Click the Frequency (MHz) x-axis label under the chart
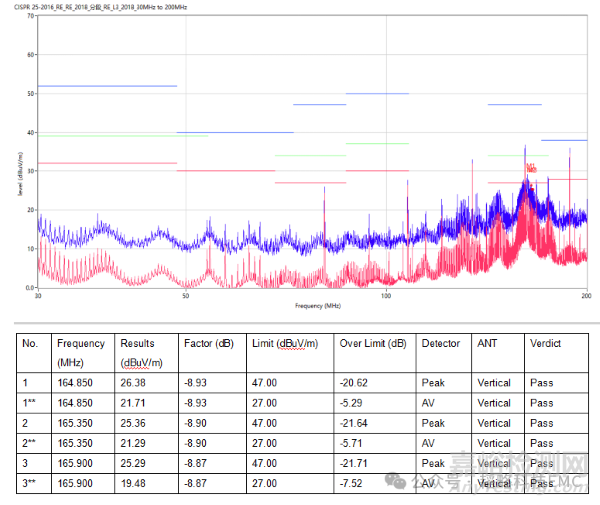The height and width of the screenshot is (505, 600). click(x=318, y=305)
